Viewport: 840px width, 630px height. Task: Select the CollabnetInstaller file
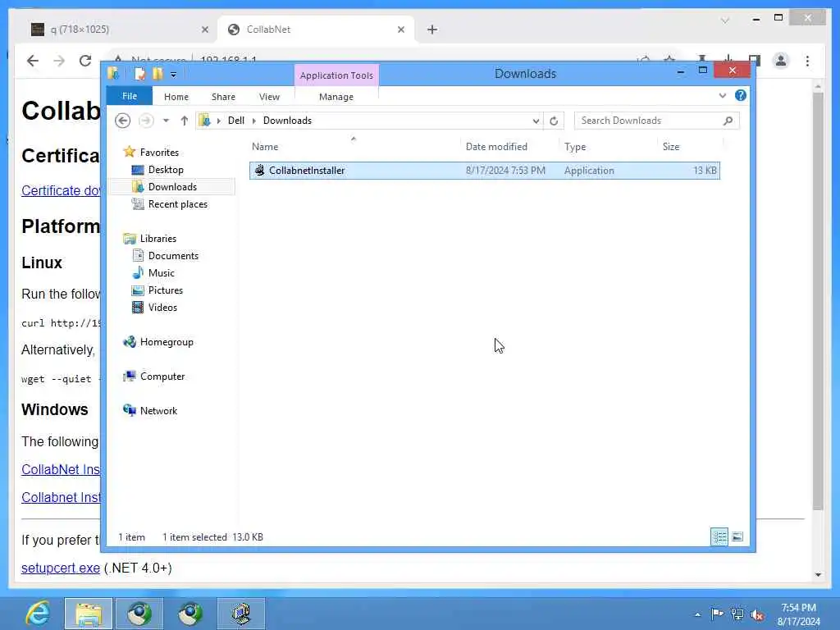pos(484,171)
